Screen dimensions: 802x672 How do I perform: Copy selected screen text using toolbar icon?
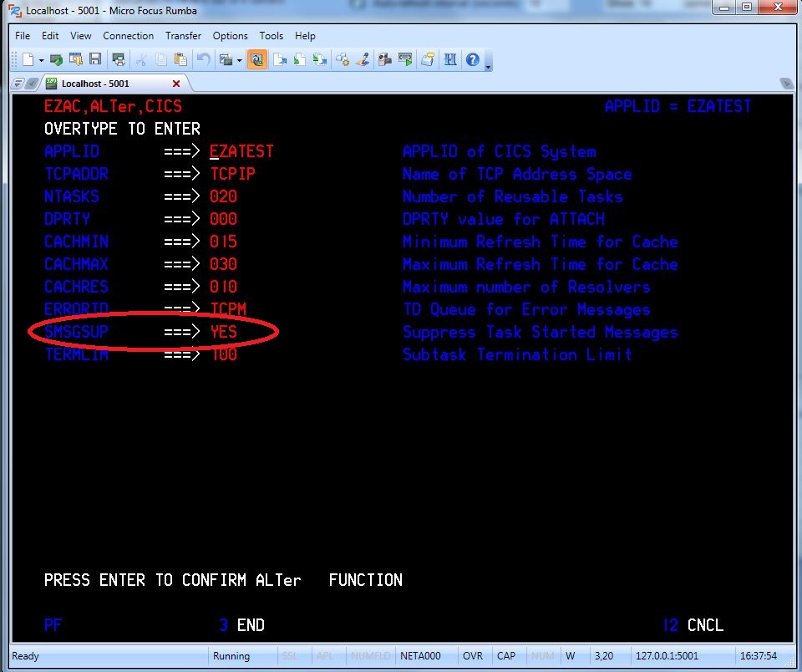161,59
